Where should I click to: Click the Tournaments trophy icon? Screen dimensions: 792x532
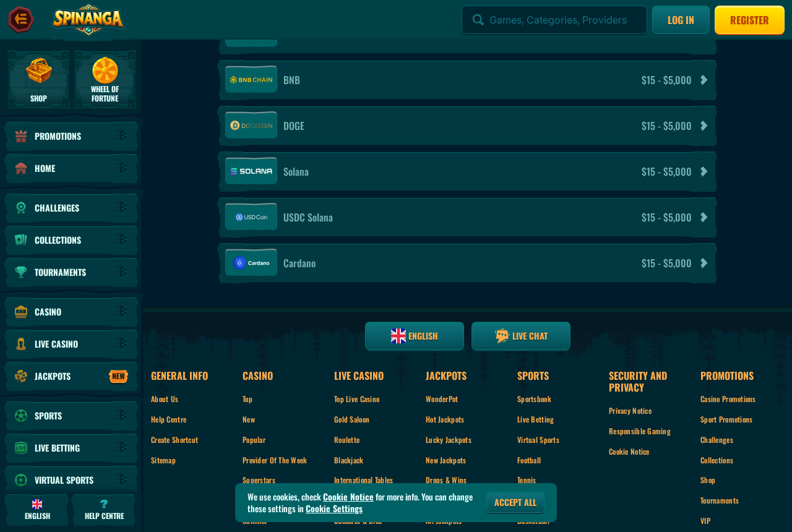coord(21,272)
